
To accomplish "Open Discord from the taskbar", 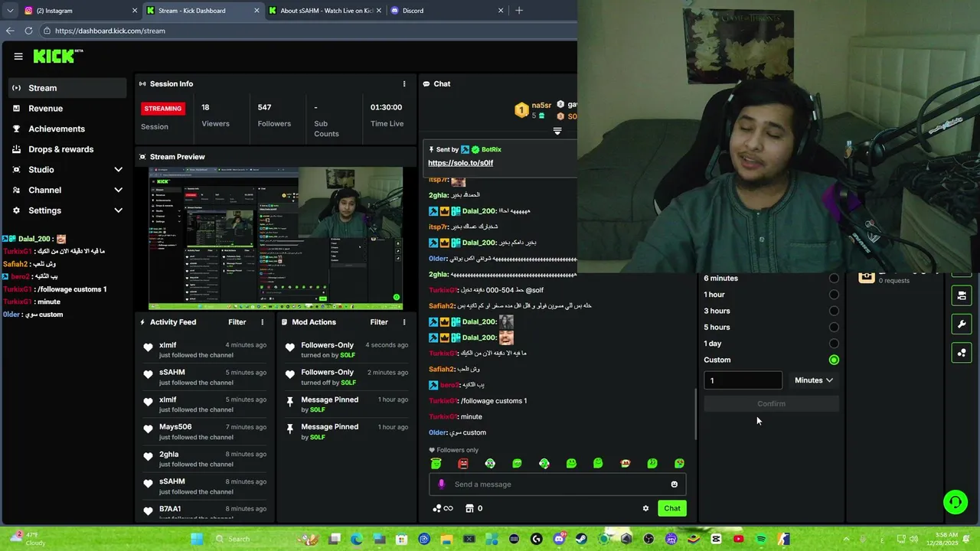I will (x=559, y=539).
